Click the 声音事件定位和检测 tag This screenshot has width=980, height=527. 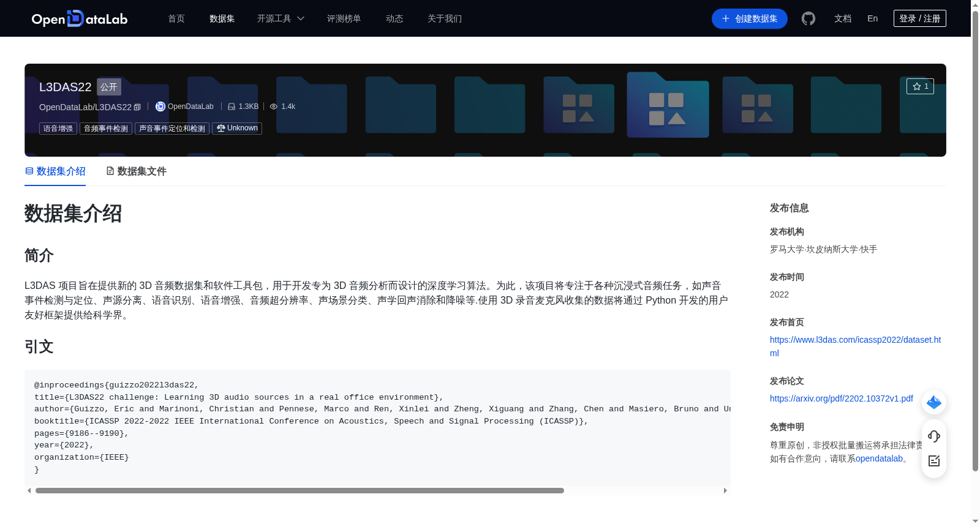[x=172, y=129]
